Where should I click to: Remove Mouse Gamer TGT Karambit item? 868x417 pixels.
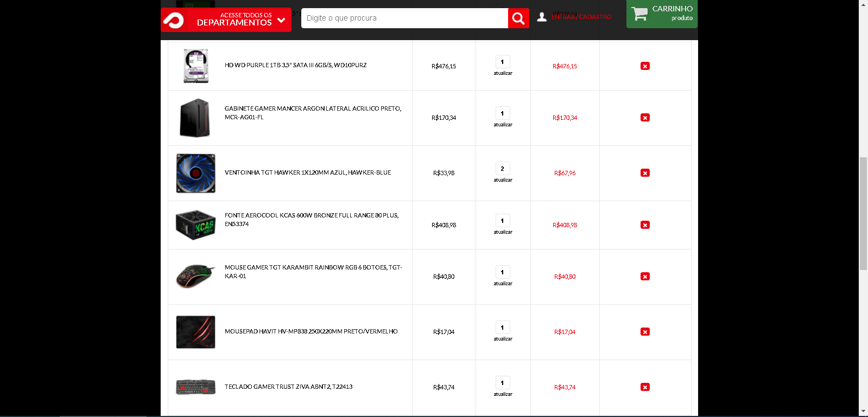coord(645,277)
